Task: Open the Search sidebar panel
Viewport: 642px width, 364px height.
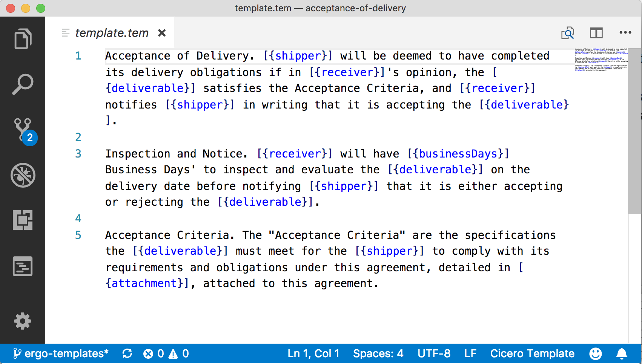Action: pos(23,84)
